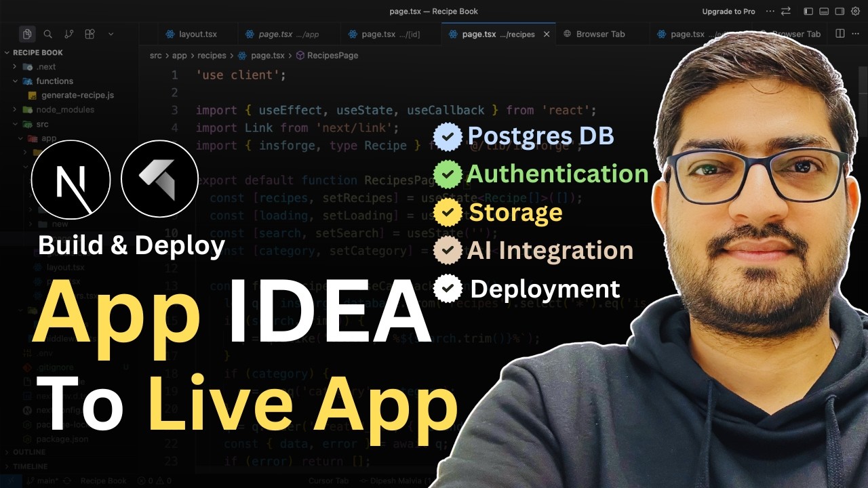This screenshot has width=868, height=488.
Task: Click the 'use client' line of code
Action: pos(241,75)
